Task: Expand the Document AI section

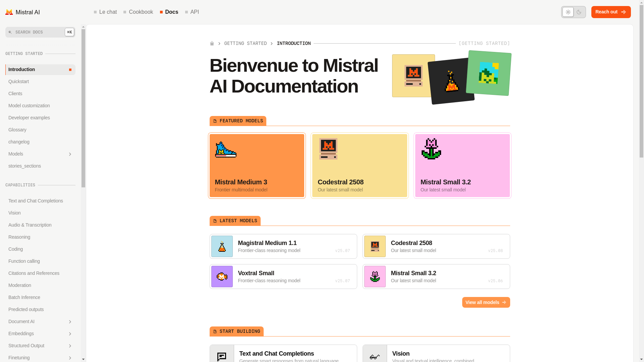Action: click(70, 322)
